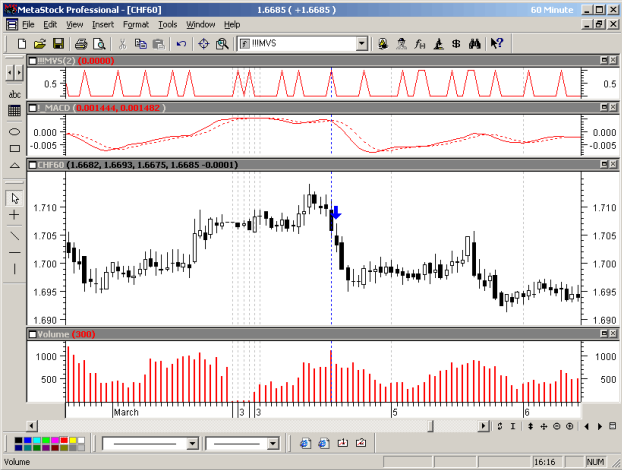
Task: Select the plus crosshair tool
Action: pyautogui.click(x=15, y=215)
